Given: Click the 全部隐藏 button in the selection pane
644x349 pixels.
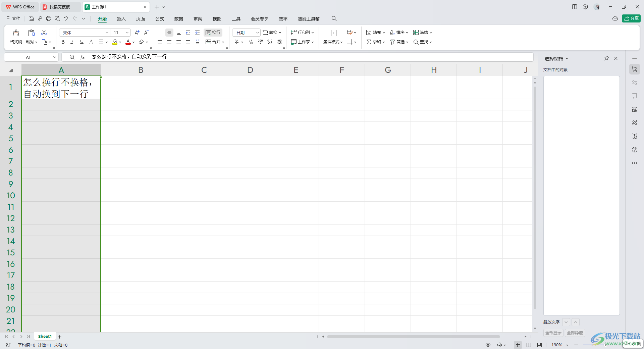Looking at the screenshot, I should click(575, 333).
